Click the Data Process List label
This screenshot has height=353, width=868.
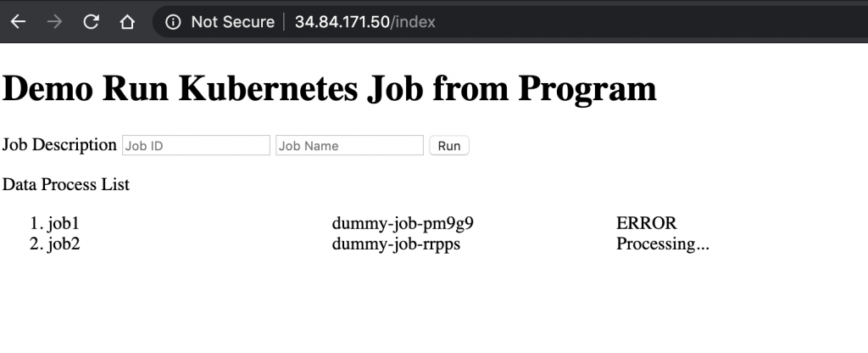click(x=66, y=184)
